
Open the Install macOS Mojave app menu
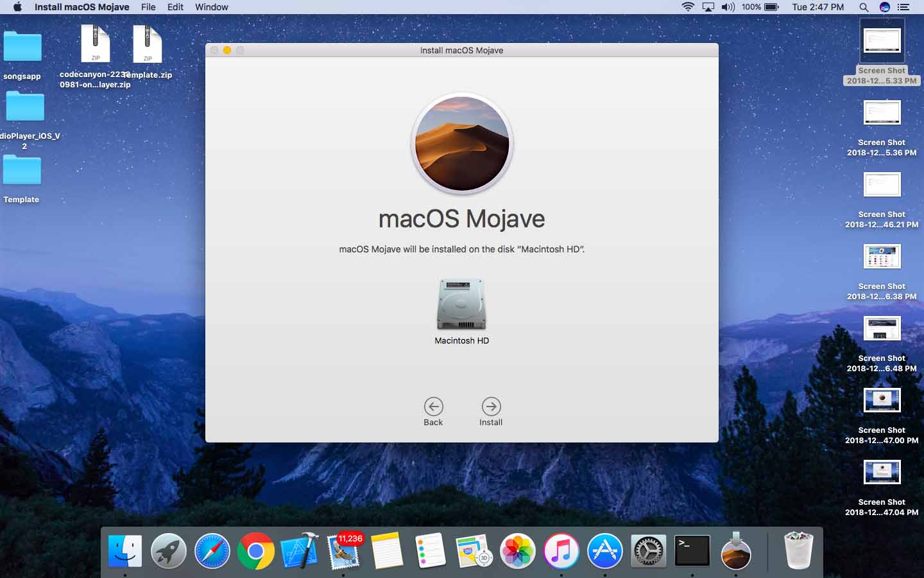[81, 7]
